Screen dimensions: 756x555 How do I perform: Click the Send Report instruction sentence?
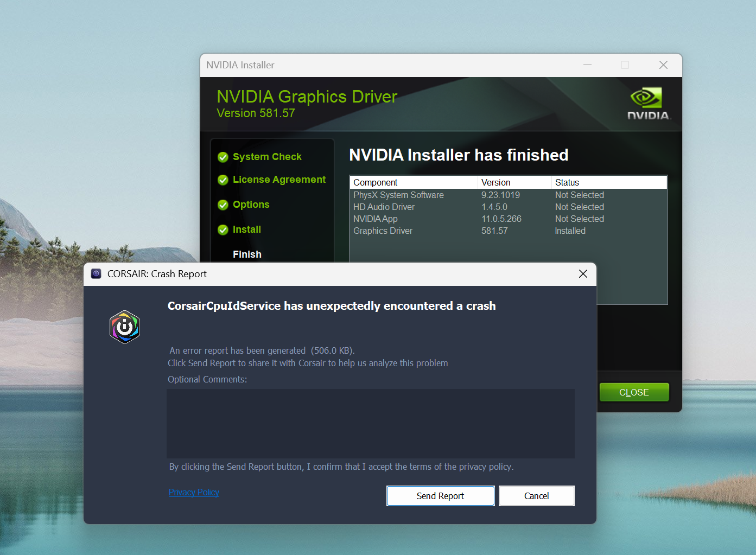(308, 363)
